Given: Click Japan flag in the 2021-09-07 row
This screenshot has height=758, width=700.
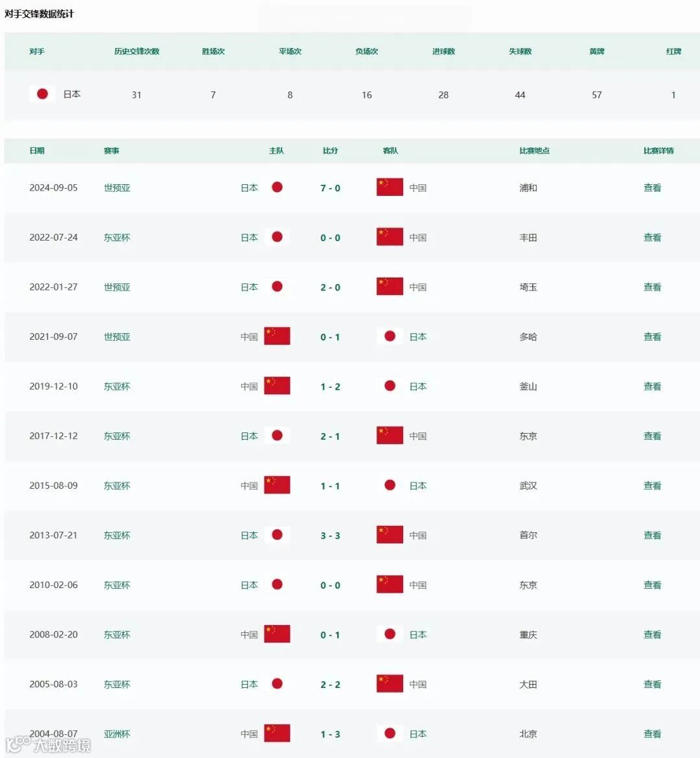Looking at the screenshot, I should (390, 336).
